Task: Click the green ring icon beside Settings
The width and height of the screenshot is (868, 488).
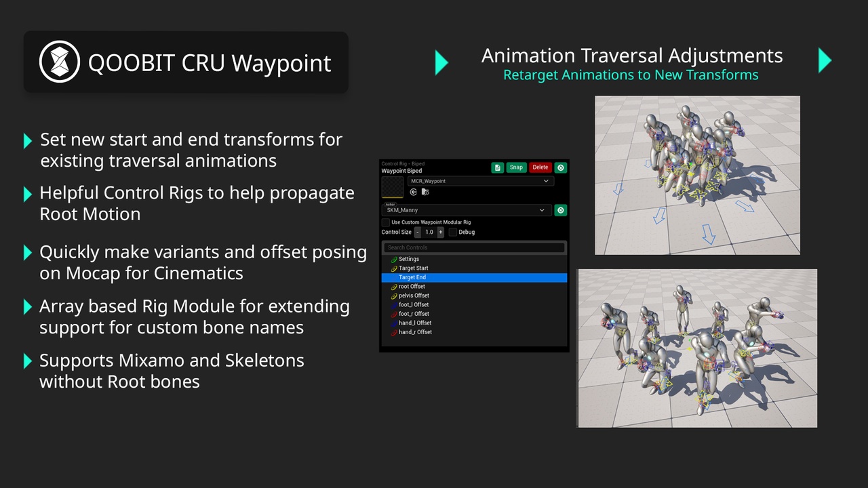Action: 394,260
